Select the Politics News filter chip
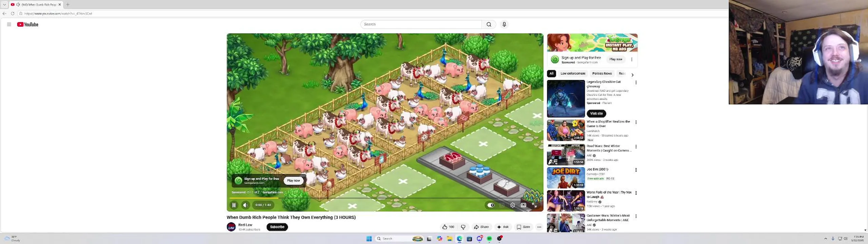The image size is (868, 244). coord(602,74)
